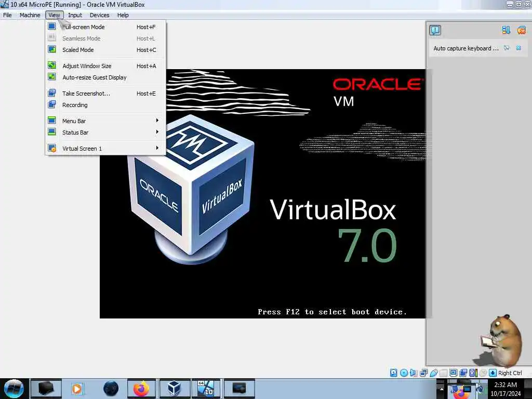The width and height of the screenshot is (532, 399).
Task: Open the Help menu
Action: [123, 15]
